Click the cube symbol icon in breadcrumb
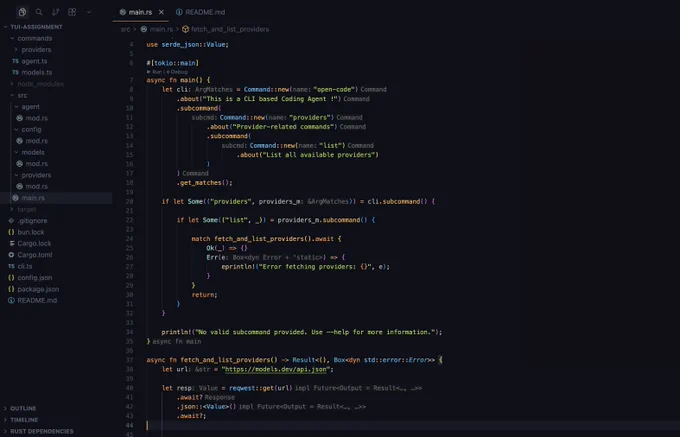Screen dimensions: 680x437 [186, 29]
